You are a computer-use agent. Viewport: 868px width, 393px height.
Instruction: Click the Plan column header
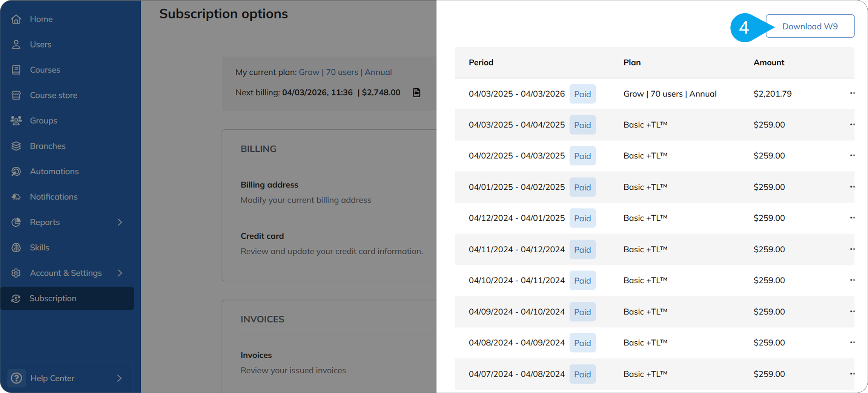632,62
